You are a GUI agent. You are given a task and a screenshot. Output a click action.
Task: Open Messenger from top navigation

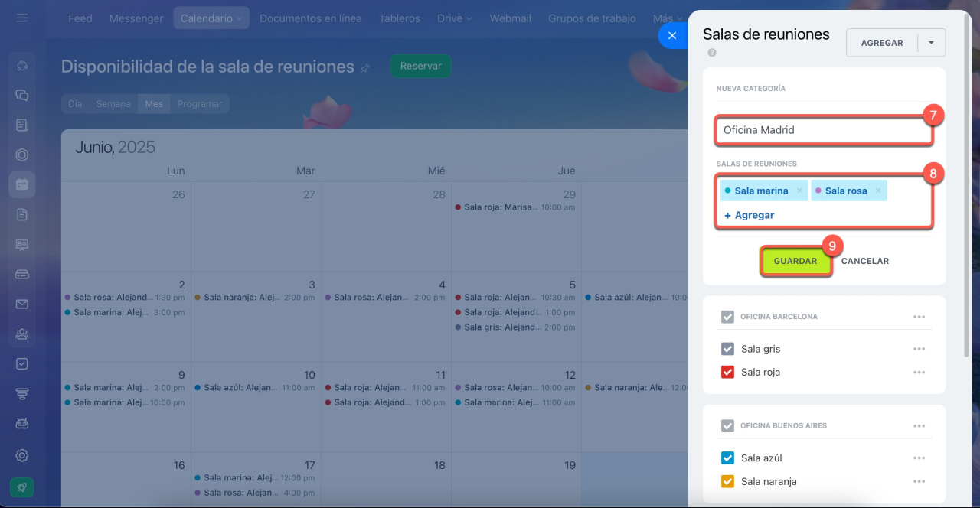coord(136,18)
